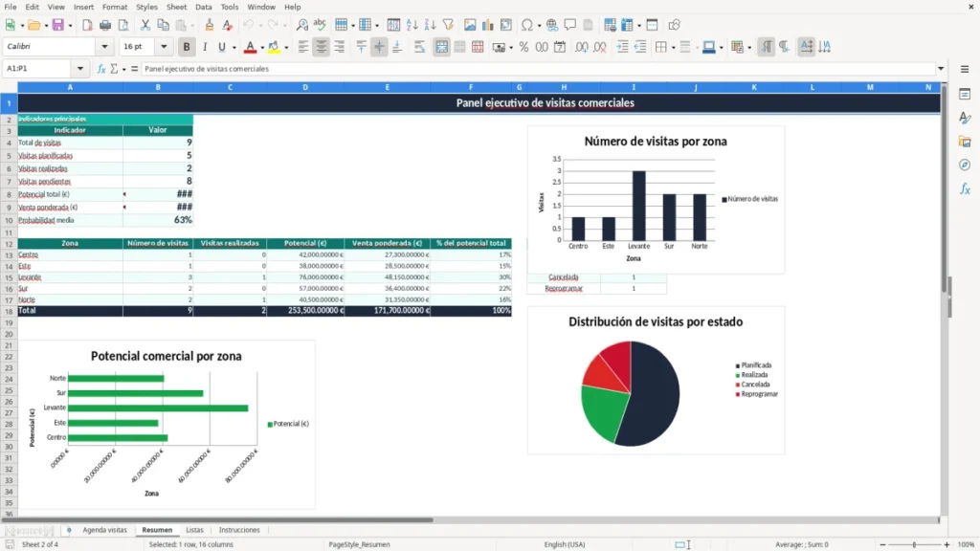This screenshot has width=980, height=551.
Task: Click the Insert Chart icon
Action: [488, 25]
